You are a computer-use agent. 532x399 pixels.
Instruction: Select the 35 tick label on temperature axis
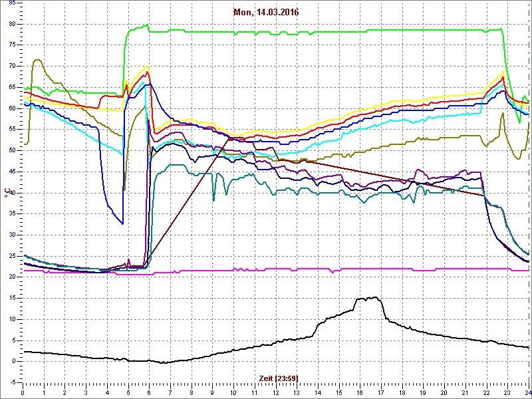(x=12, y=213)
